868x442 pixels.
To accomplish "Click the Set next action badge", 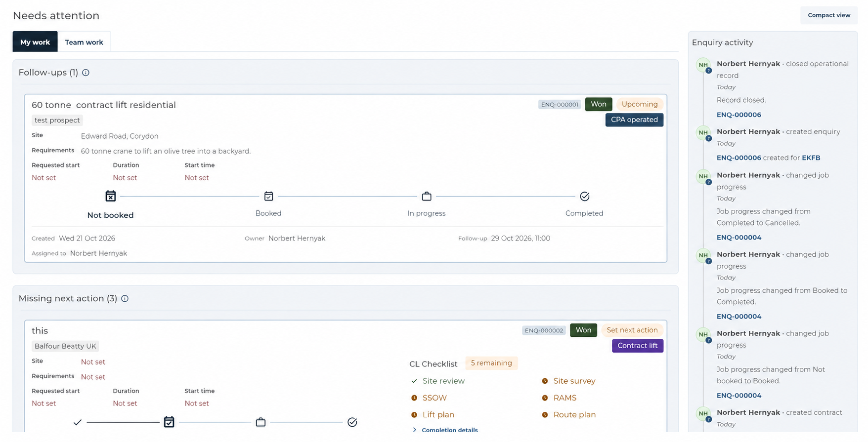I will pyautogui.click(x=632, y=330).
